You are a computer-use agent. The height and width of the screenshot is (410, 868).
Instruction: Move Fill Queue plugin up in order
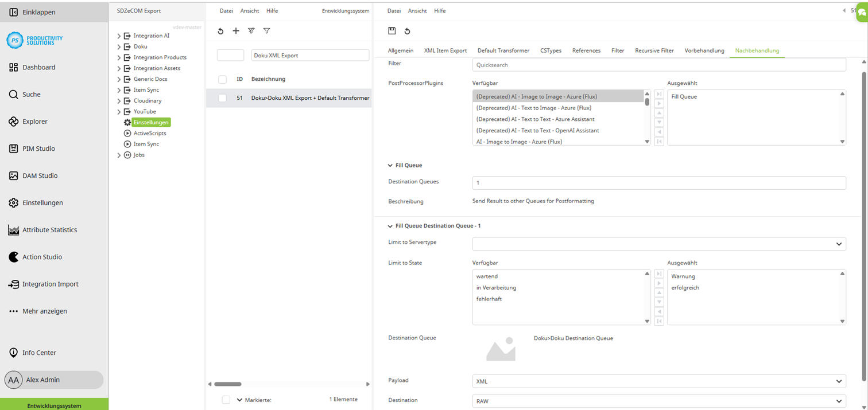coord(659,113)
